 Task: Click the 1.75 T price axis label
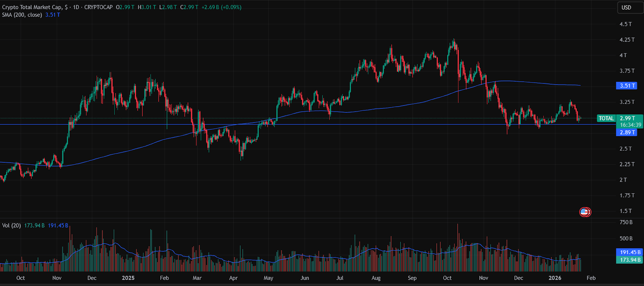tap(627, 195)
